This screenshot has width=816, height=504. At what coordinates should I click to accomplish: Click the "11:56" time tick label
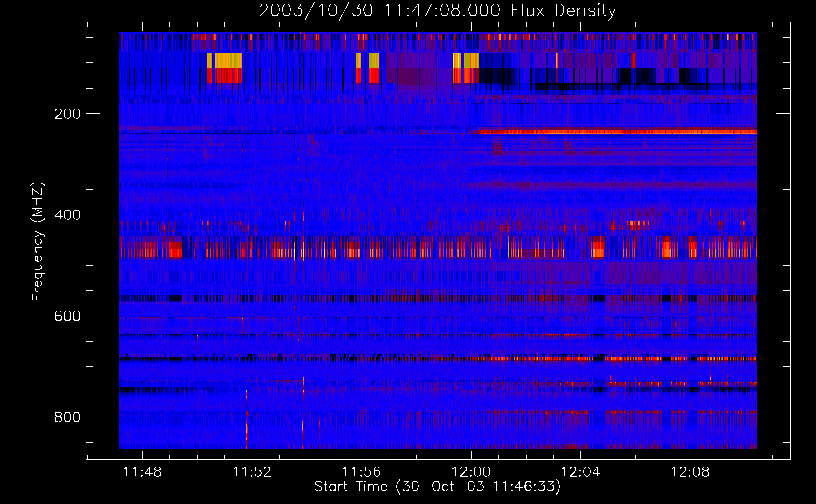click(x=361, y=472)
